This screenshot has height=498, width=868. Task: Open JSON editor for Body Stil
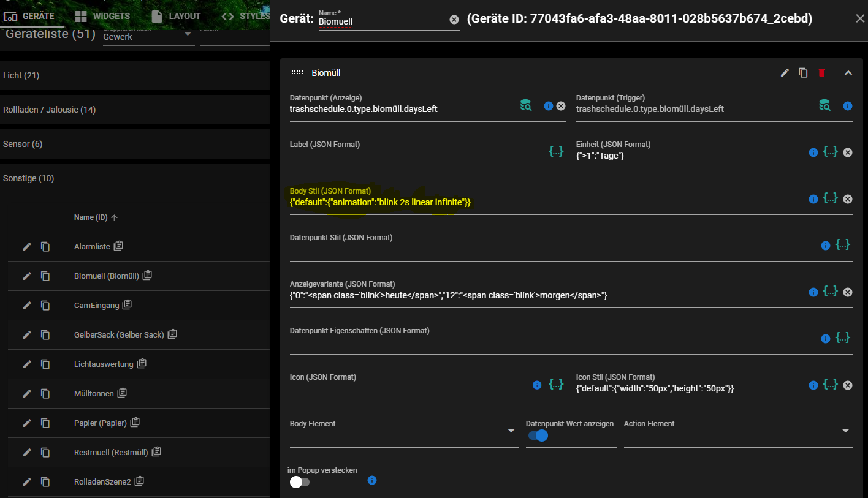point(831,197)
